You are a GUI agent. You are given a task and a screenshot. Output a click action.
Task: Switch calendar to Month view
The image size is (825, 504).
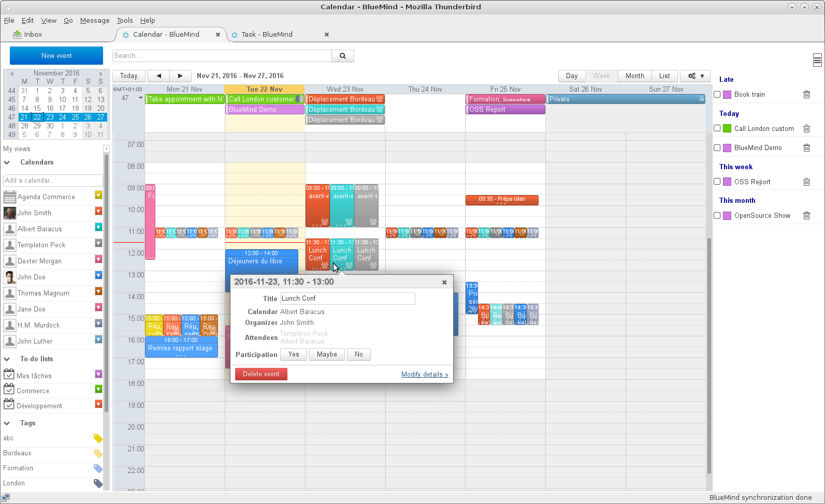[x=634, y=76]
